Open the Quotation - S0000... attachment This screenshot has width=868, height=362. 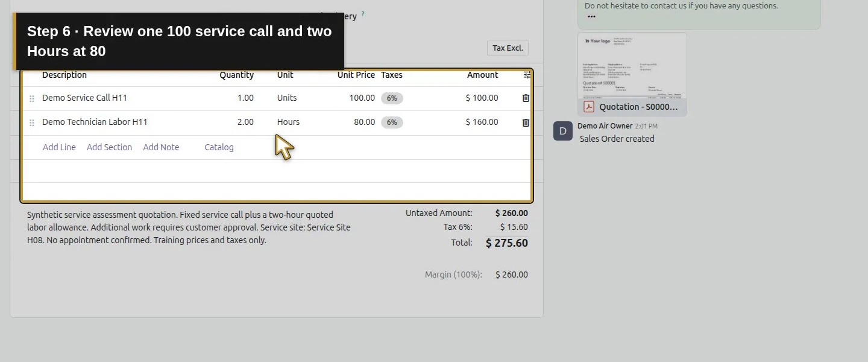(x=638, y=107)
